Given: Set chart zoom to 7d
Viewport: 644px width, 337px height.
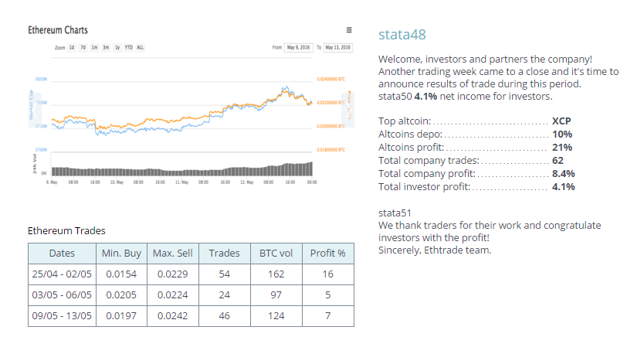Looking at the screenshot, I should [83, 48].
